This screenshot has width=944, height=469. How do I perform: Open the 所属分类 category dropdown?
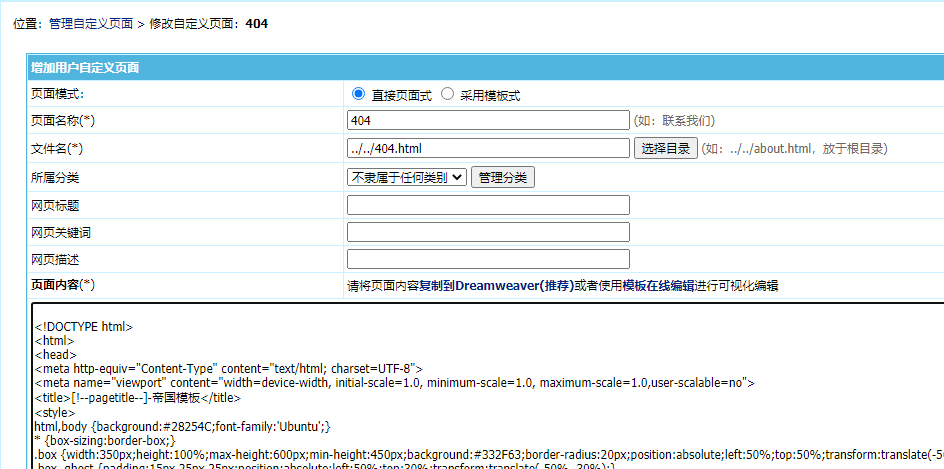tap(407, 177)
